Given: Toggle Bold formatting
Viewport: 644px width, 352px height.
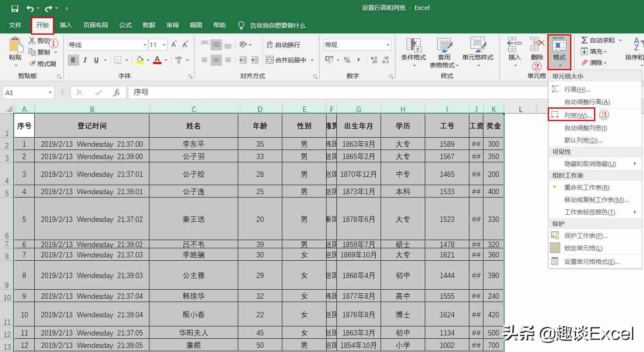Looking at the screenshot, I should tap(73, 60).
